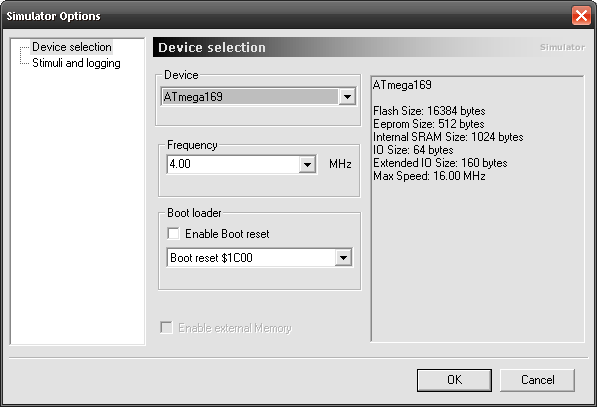597x407 pixels.
Task: Click the Boot reset $1C00 combo box
Action: click(260, 258)
